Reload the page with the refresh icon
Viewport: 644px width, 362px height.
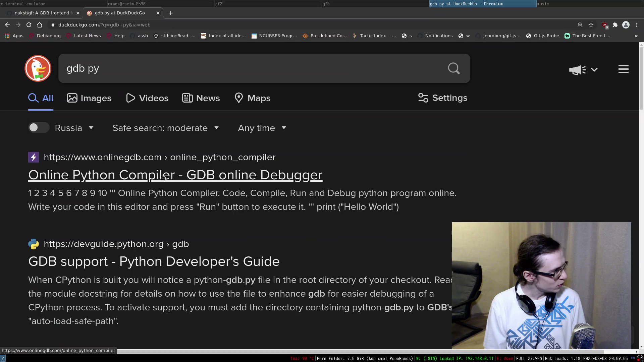point(29,25)
